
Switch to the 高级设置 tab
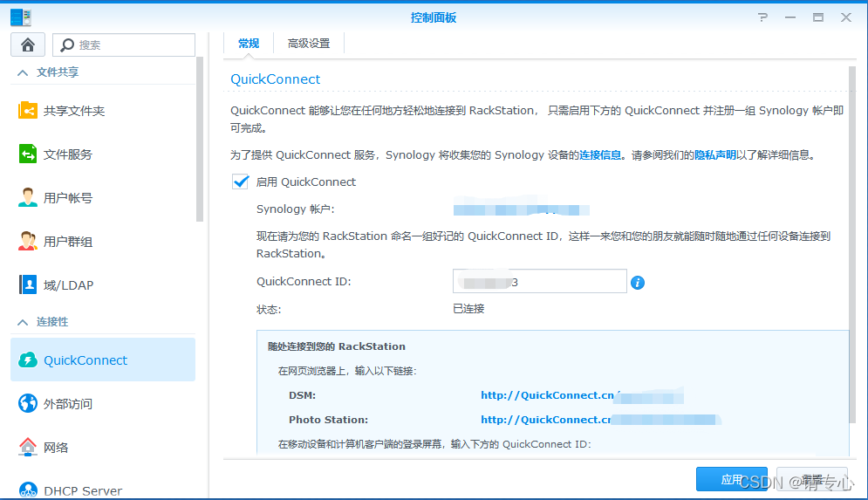coord(309,43)
